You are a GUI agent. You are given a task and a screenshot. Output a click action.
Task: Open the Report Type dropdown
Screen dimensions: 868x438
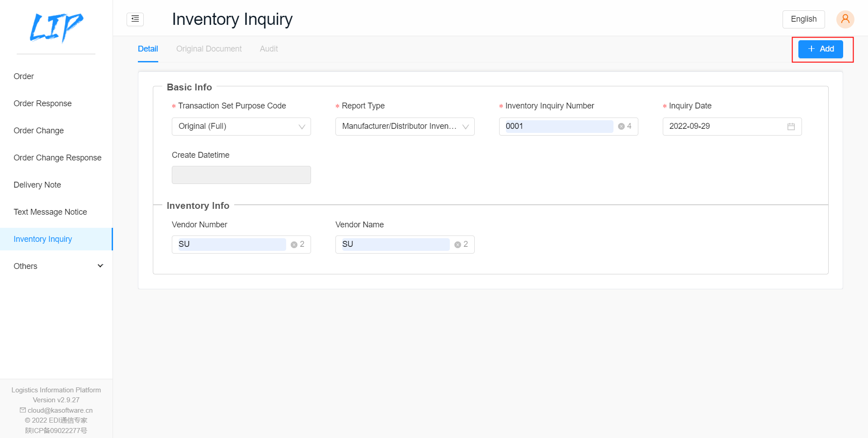[x=465, y=127]
